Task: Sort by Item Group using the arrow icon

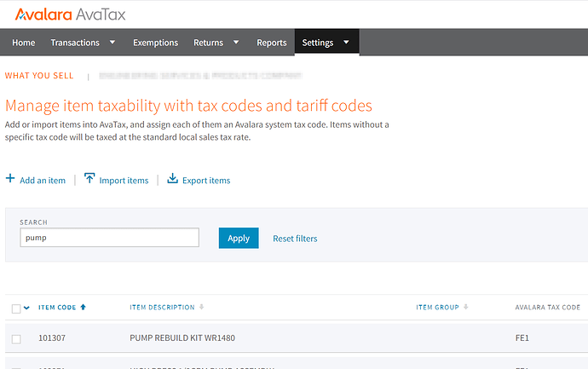Action: point(466,307)
